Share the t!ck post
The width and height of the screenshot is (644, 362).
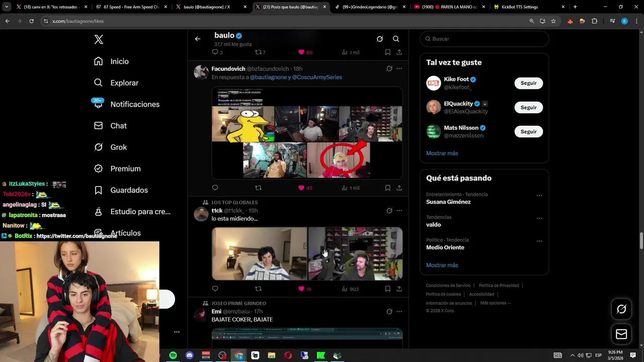point(399,289)
